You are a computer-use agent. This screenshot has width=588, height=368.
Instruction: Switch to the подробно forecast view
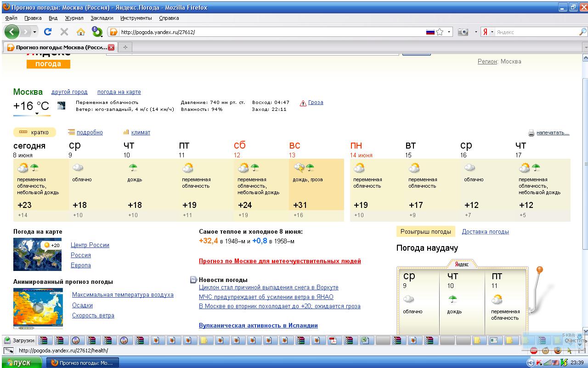point(90,132)
